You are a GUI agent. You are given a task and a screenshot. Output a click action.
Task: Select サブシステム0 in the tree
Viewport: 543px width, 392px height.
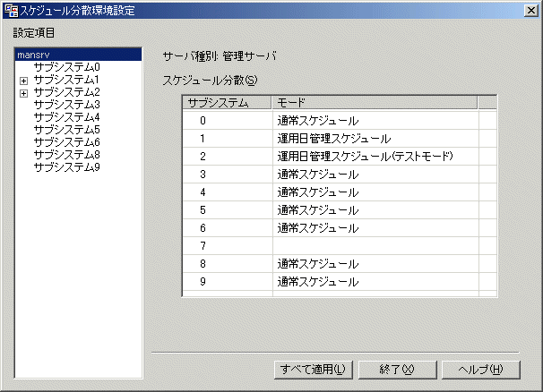click(x=67, y=67)
